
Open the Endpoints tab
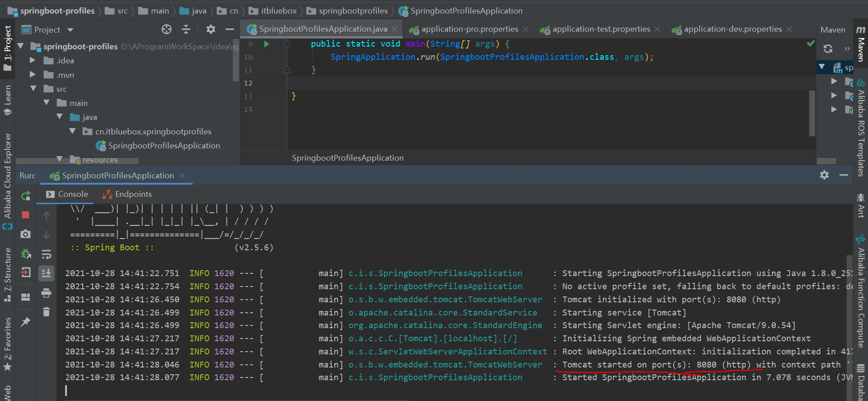tap(127, 194)
